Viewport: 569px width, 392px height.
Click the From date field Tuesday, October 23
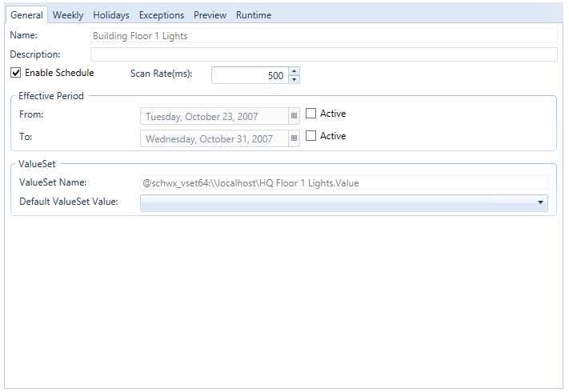pyautogui.click(x=214, y=117)
